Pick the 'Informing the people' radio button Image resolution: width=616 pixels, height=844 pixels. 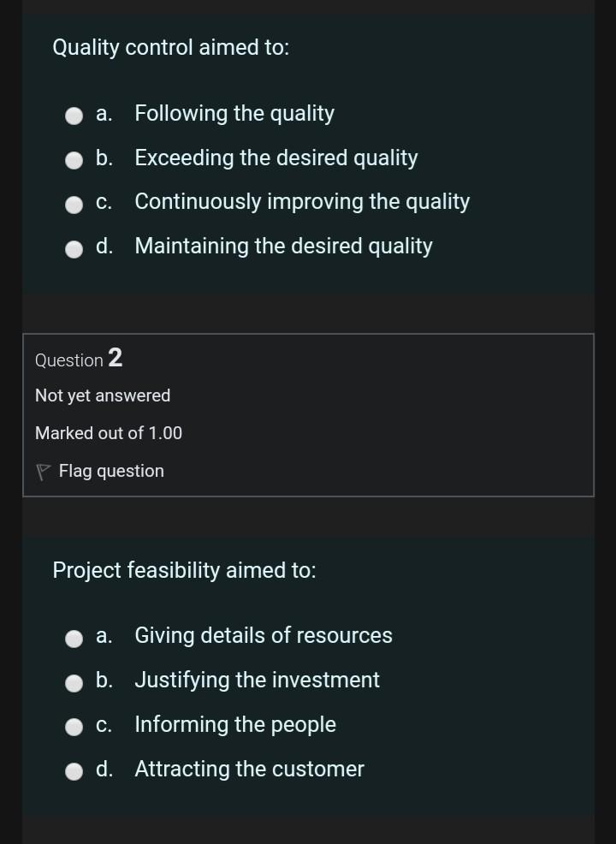[x=76, y=727]
